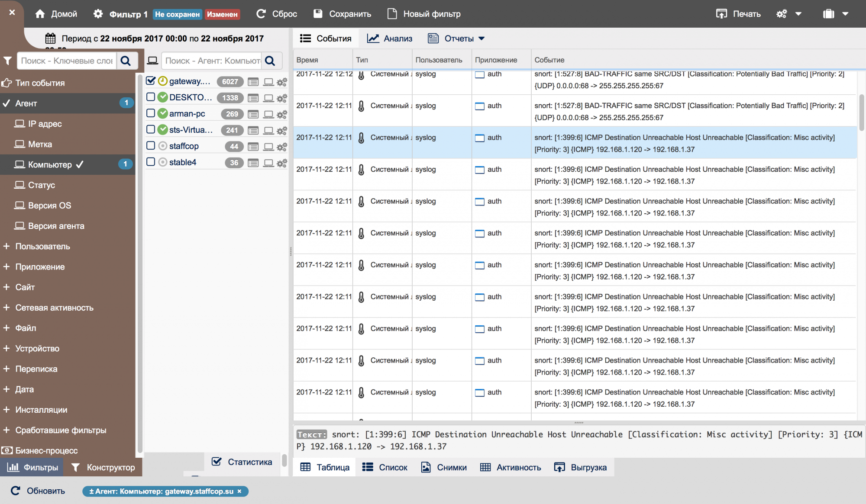Check the stable4 agent checkbox
This screenshot has width=866, height=504.
(x=151, y=162)
